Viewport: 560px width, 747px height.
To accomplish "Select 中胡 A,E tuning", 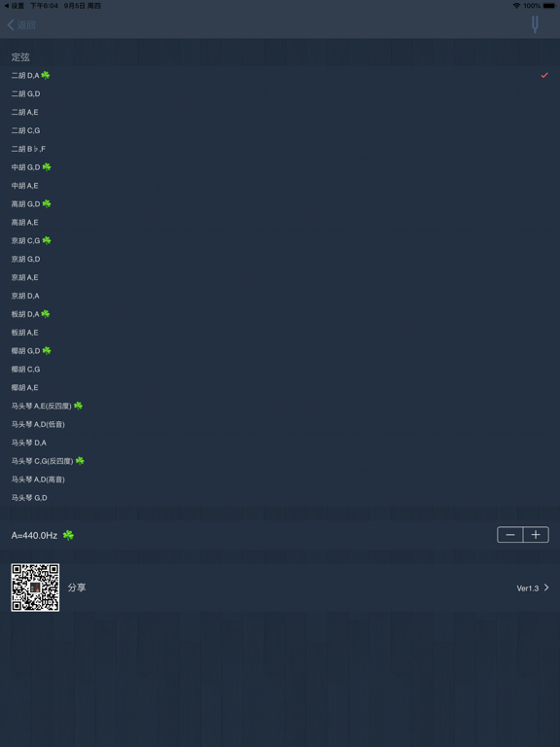I will point(280,186).
